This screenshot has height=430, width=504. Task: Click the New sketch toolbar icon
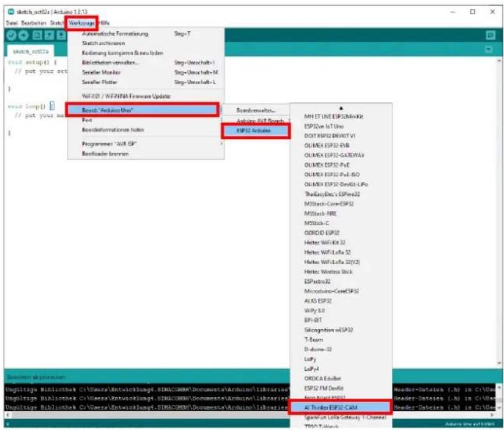[x=37, y=35]
